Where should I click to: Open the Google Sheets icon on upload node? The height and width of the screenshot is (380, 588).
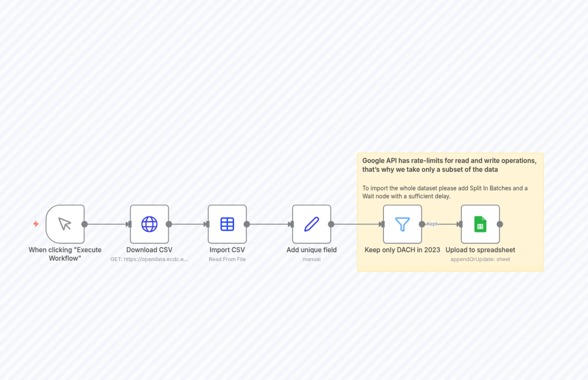click(x=480, y=224)
